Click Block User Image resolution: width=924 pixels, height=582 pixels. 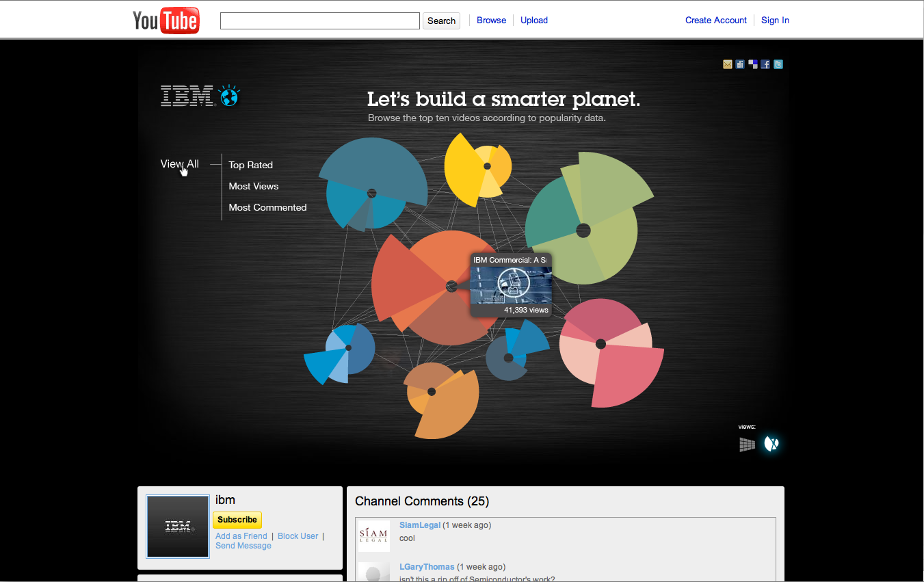(x=298, y=536)
